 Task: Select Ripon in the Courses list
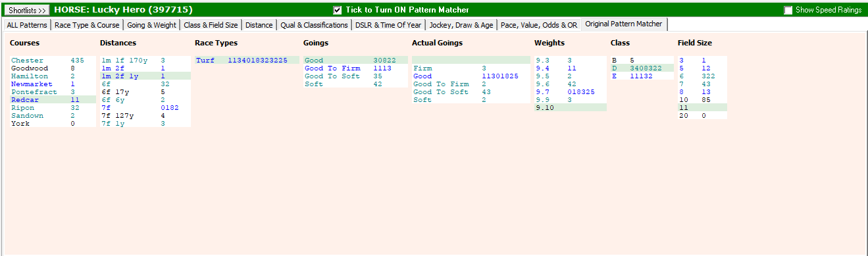(53, 108)
